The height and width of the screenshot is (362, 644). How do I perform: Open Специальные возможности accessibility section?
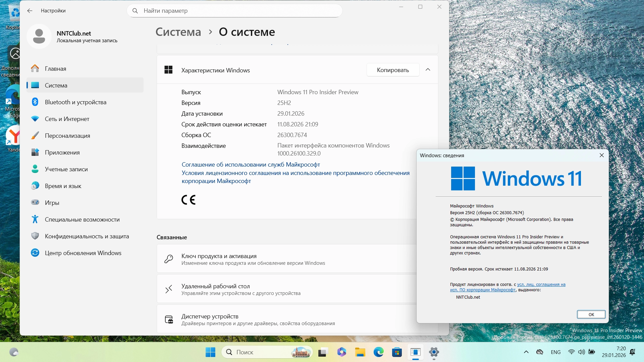(82, 220)
